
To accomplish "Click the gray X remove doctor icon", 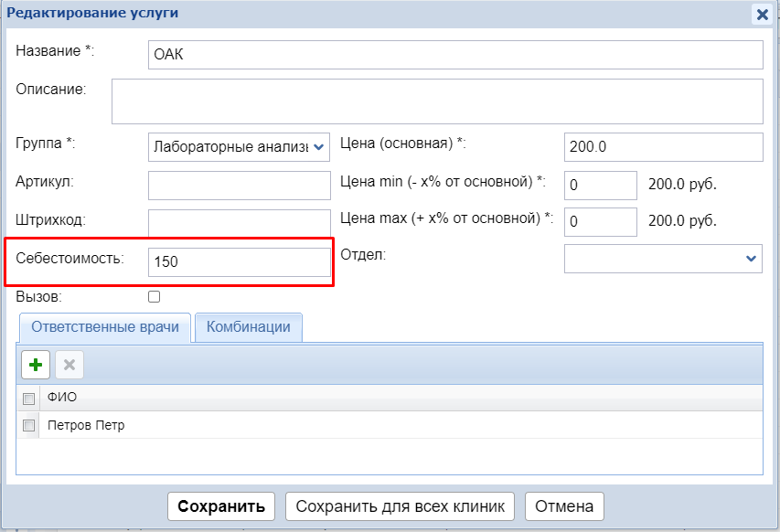I will [x=69, y=366].
